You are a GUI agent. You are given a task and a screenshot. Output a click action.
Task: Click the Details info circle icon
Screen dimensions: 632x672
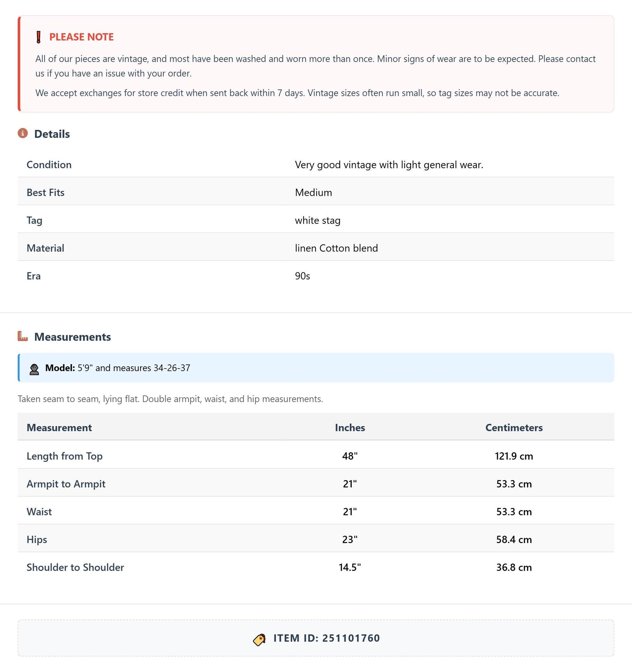[x=23, y=133]
